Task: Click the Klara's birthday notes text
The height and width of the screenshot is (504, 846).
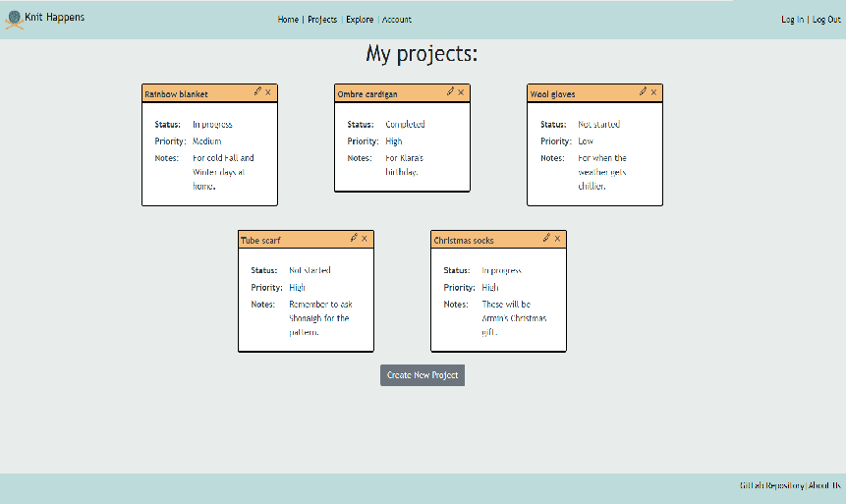Action: coord(404,165)
